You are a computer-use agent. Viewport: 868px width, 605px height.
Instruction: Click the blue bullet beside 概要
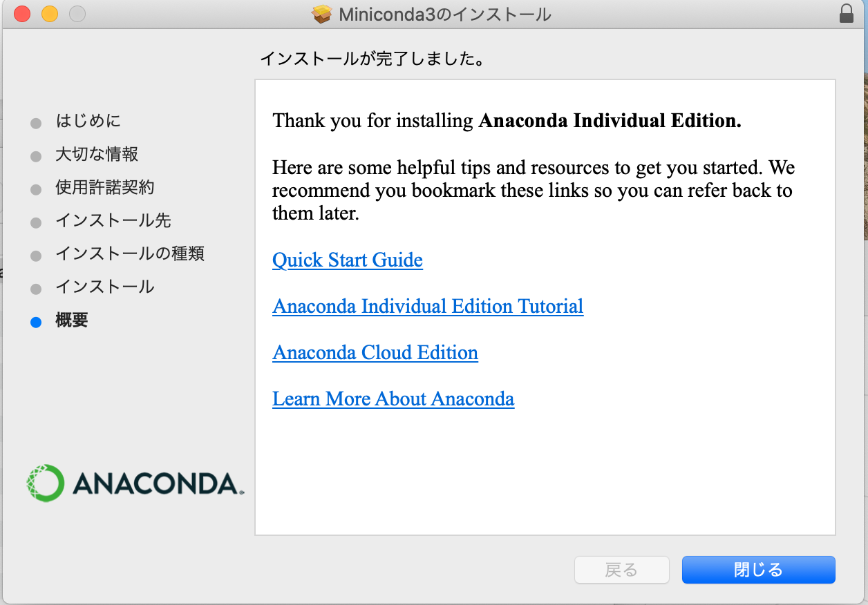36,322
